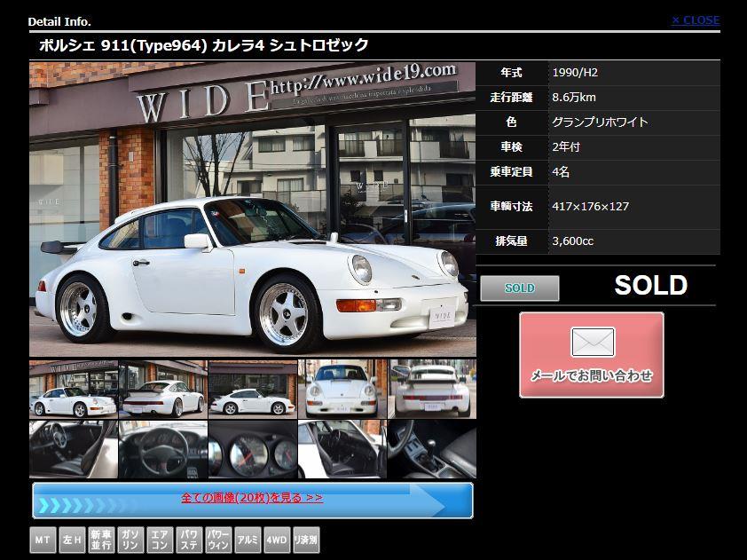The image size is (747, 560).
Task: Click the dimensions value 417×176×127
Action: coord(591,207)
